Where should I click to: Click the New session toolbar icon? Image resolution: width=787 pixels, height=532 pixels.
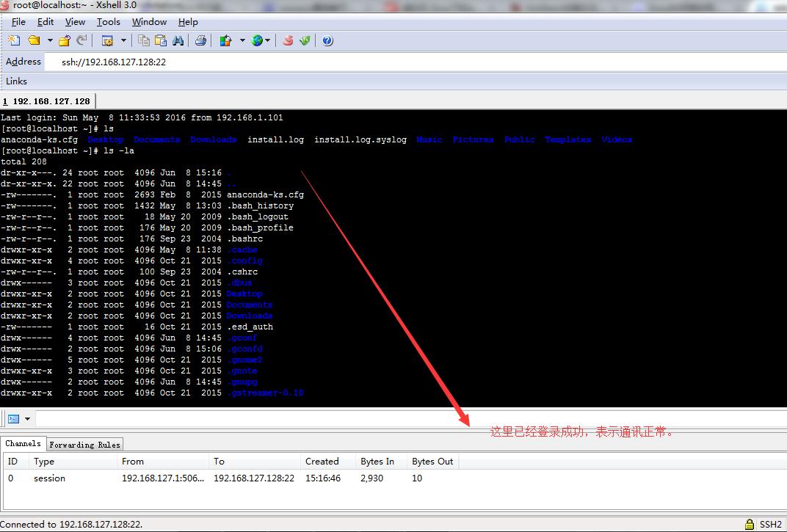coord(15,40)
